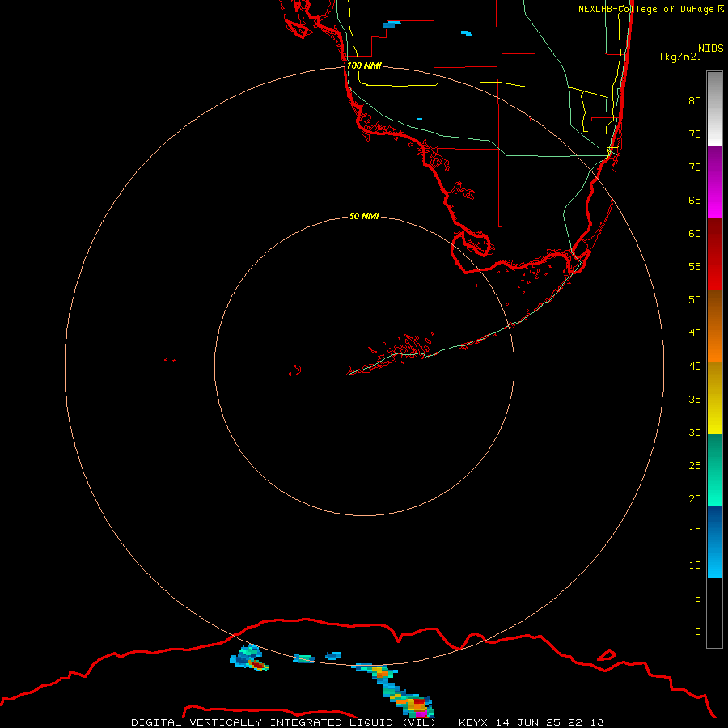728x728 pixels.
Task: Click the NIDS label
Action: [x=711, y=48]
